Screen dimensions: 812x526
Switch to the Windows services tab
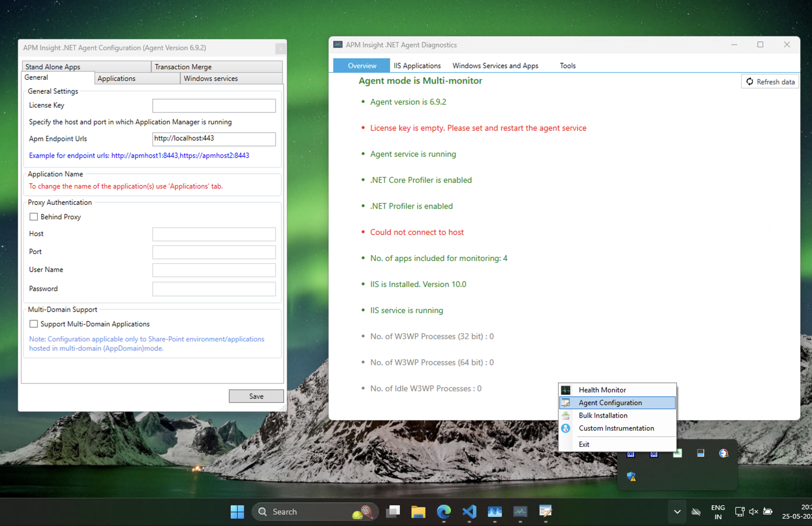point(231,78)
